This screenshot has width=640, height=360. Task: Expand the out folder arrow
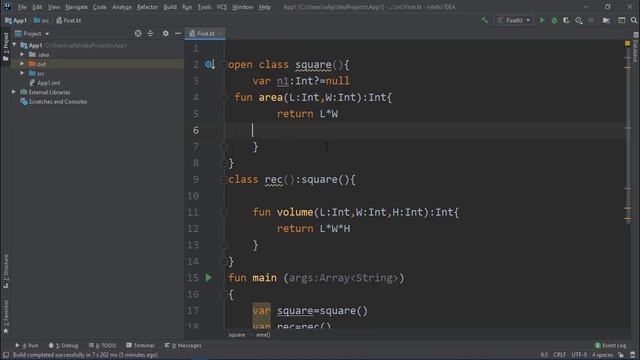pyautogui.click(x=22, y=64)
